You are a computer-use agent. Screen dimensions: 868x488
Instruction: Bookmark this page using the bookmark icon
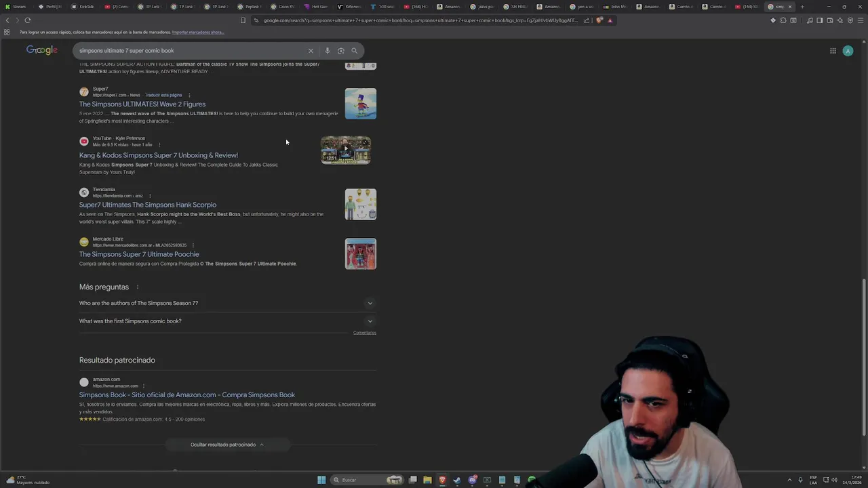point(243,20)
